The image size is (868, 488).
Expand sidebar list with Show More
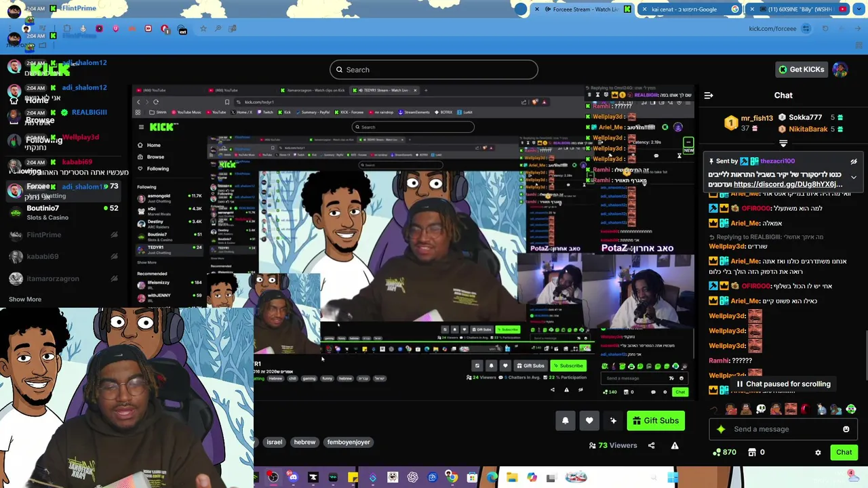tap(25, 299)
